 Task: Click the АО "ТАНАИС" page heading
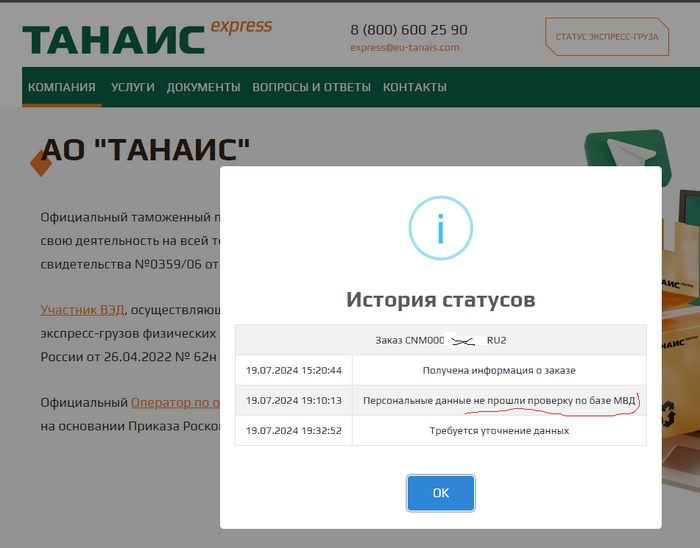tap(146, 149)
